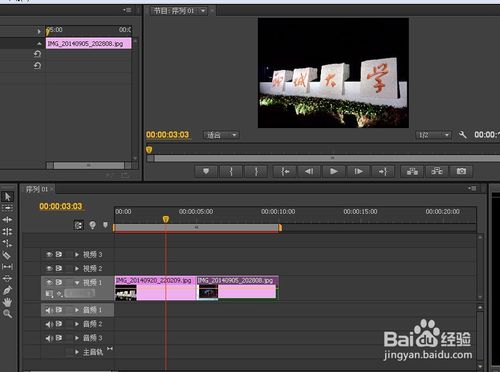Step forward one frame
The height and width of the screenshot is (372, 500).
click(x=358, y=171)
